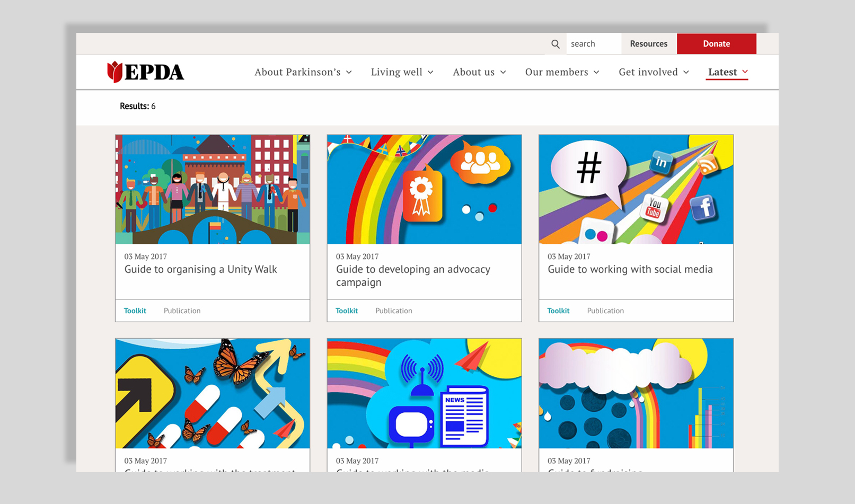Click the search magnifier icon
The width and height of the screenshot is (855, 504).
point(555,44)
